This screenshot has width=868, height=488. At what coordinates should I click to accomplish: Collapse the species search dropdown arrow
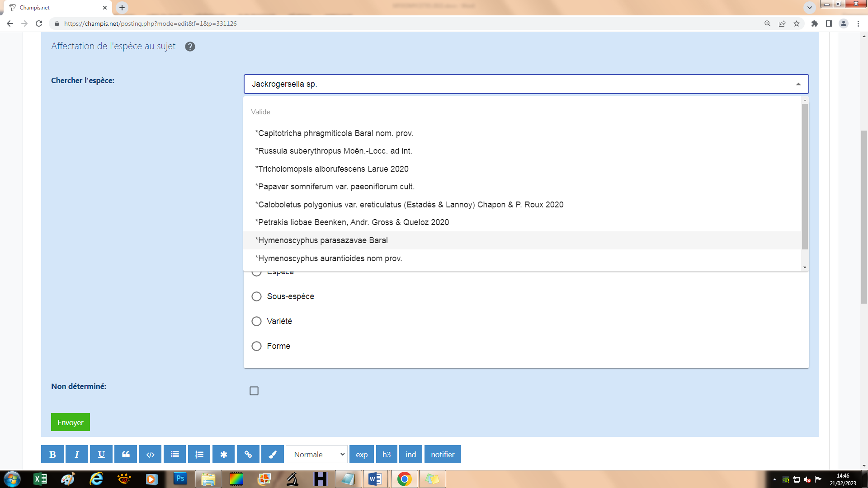pos(798,84)
